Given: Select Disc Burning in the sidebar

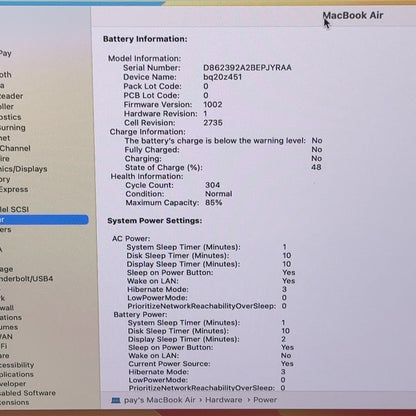Looking at the screenshot, I should (x=13, y=128).
